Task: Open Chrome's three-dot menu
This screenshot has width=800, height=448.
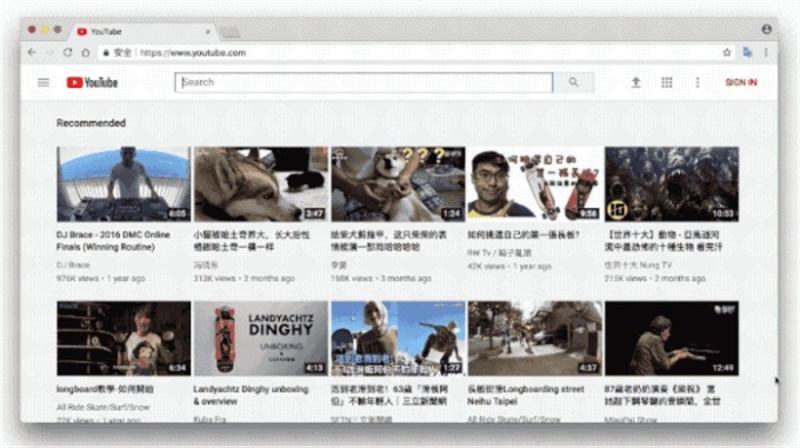Action: pyautogui.click(x=767, y=52)
